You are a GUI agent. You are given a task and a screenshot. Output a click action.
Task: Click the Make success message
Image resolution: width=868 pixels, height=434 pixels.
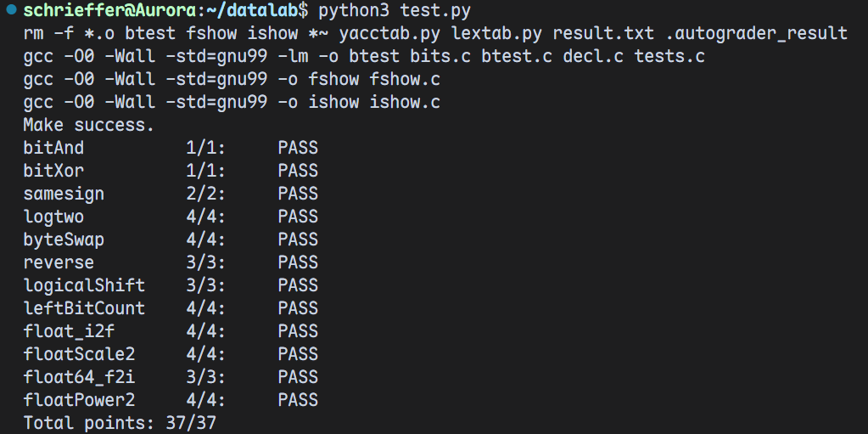pyautogui.click(x=89, y=126)
